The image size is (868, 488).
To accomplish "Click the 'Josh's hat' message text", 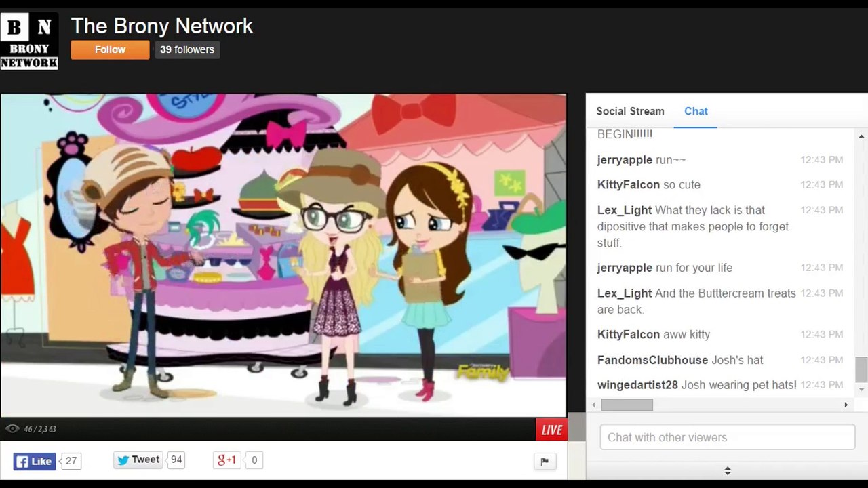I will (737, 360).
